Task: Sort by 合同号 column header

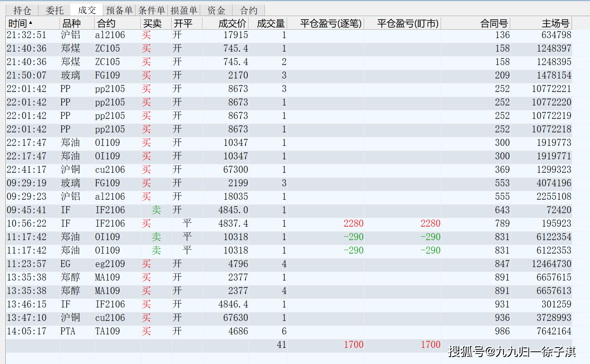Action: (476, 23)
